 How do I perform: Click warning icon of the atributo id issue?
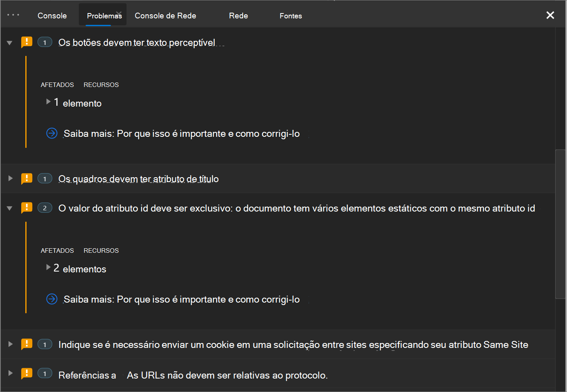pos(27,208)
